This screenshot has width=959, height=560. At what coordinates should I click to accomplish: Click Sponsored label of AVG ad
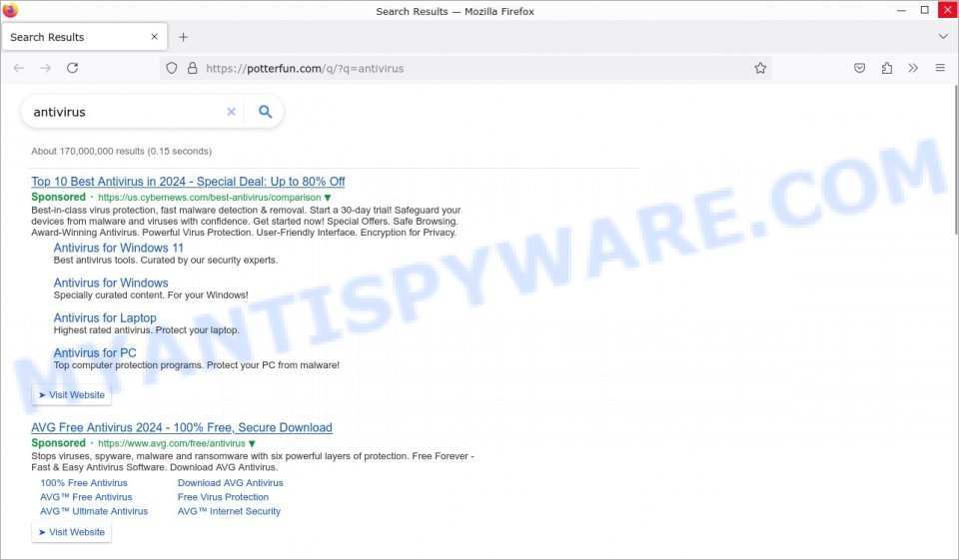[59, 443]
